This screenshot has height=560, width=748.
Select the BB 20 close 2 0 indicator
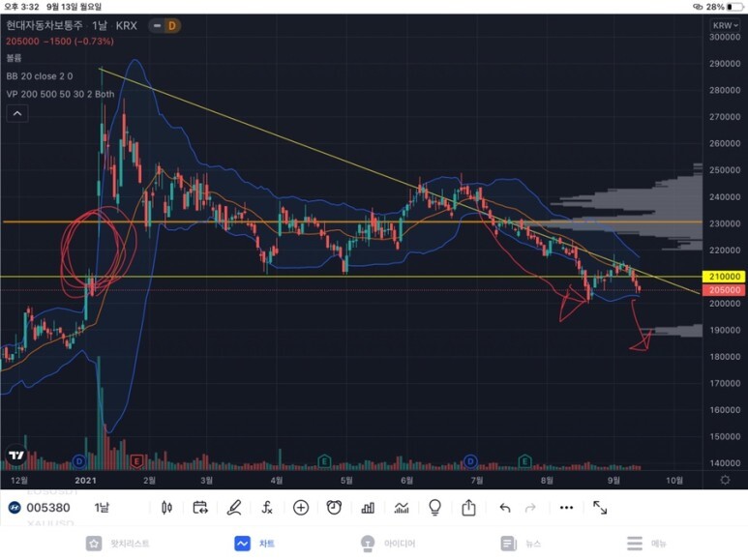click(x=40, y=76)
